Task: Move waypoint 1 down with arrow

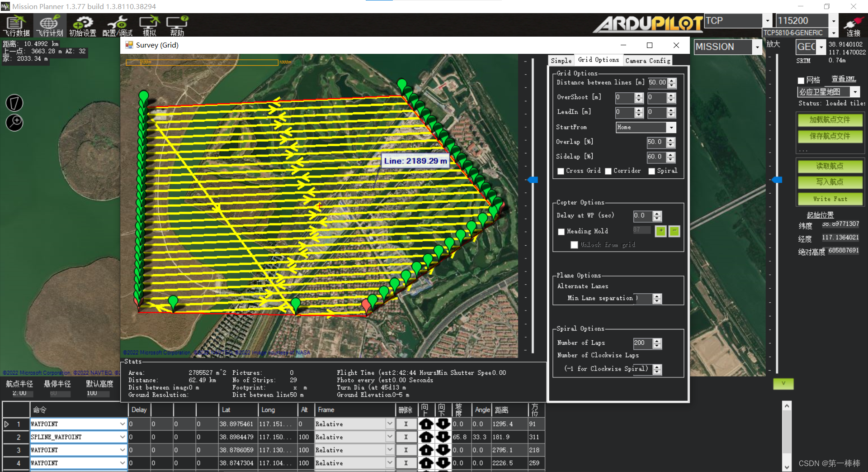Action: pos(443,424)
